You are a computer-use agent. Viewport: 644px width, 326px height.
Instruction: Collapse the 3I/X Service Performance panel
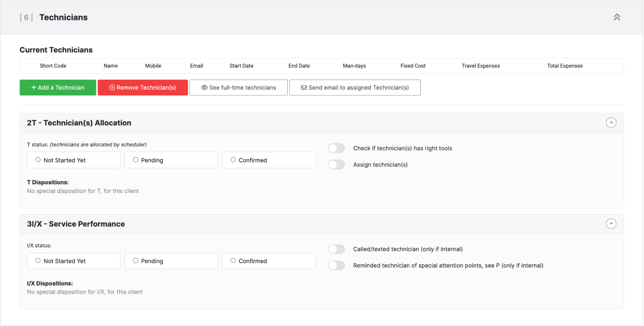coord(611,224)
